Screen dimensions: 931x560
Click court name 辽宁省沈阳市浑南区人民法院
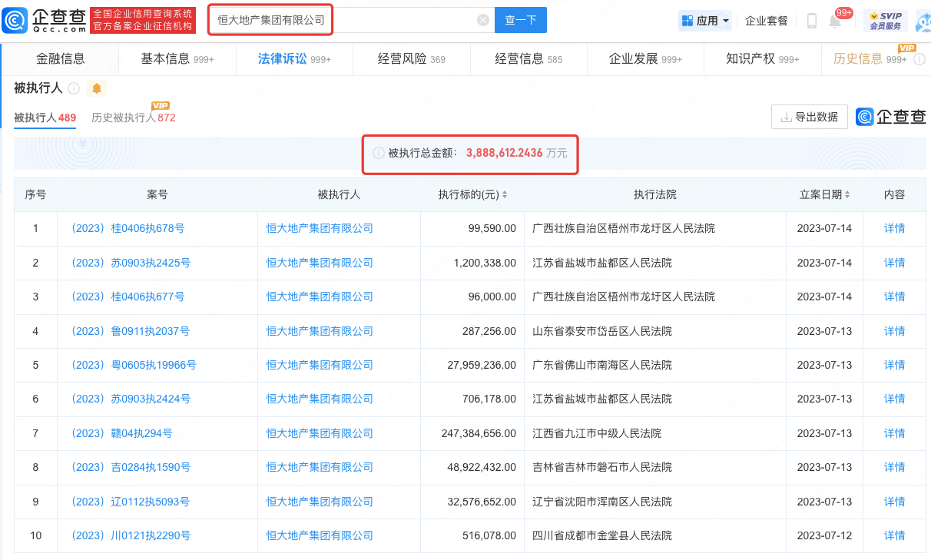tap(602, 502)
